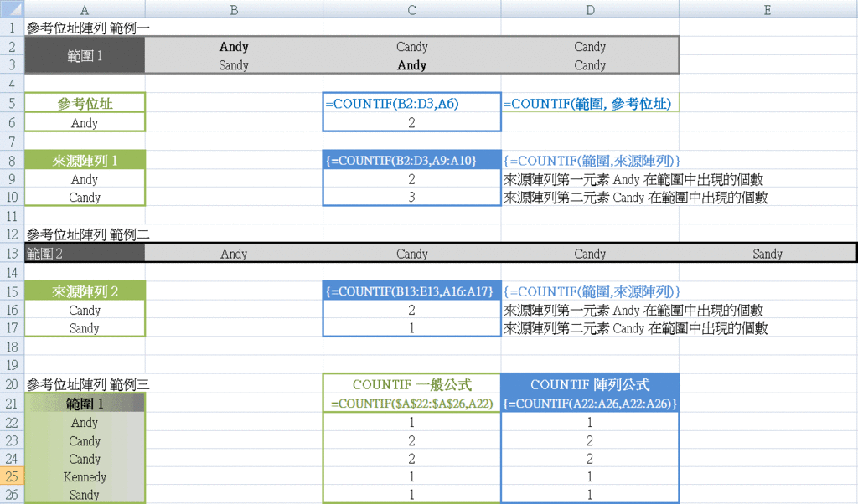
Task: Click the {=COUNTIF(B13:E13,A16:A17)} formula cell
Action: (411, 291)
